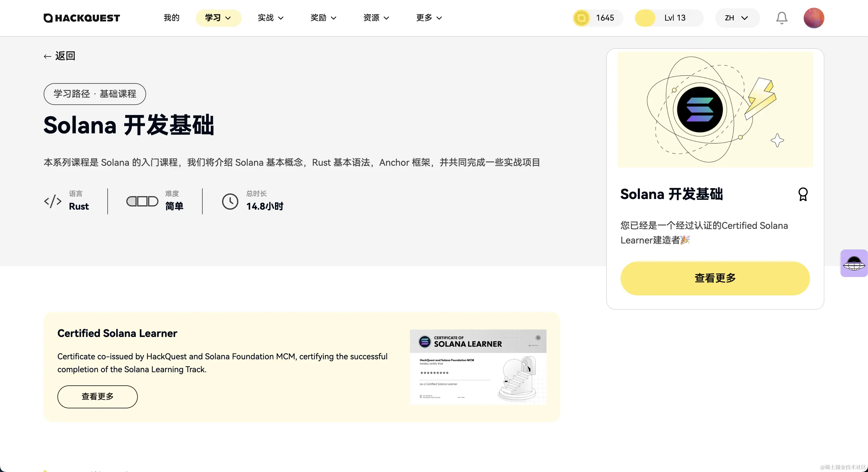Click the Certified Solana Learner heading
The image size is (868, 472).
[x=117, y=333]
